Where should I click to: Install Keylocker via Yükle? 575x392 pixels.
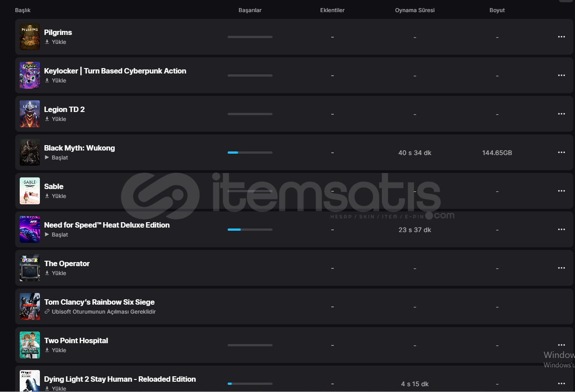pyautogui.click(x=55, y=81)
